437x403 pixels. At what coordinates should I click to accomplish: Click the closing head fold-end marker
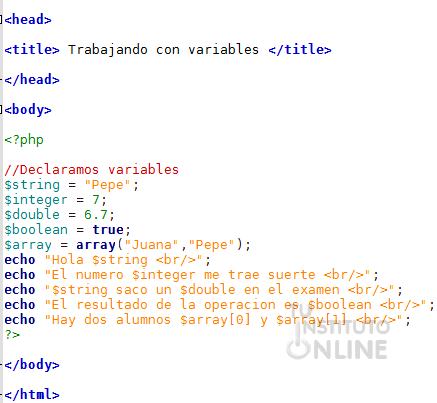(2, 80)
